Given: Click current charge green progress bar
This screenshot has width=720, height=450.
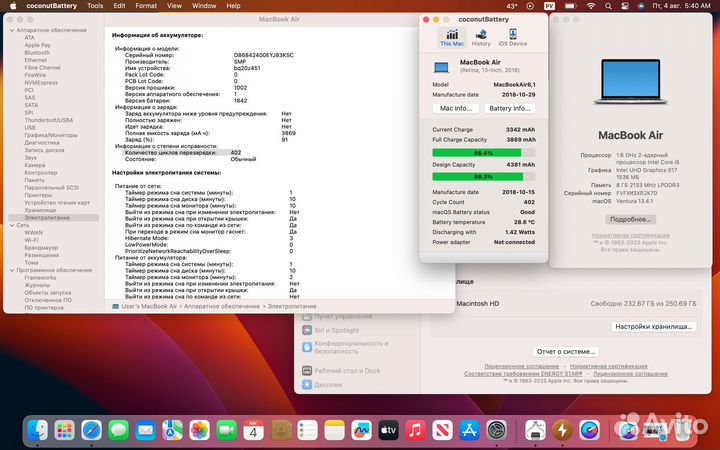Looking at the screenshot, I should [x=484, y=153].
